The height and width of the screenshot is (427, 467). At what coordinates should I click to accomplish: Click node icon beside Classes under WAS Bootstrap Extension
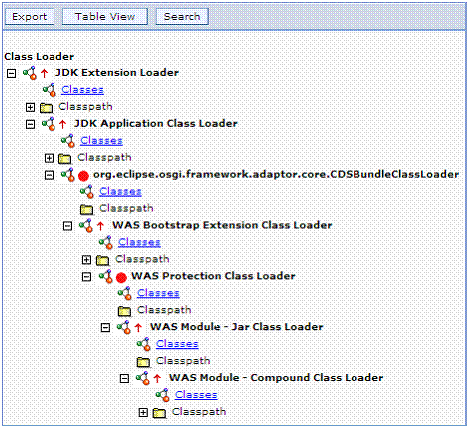tap(106, 242)
